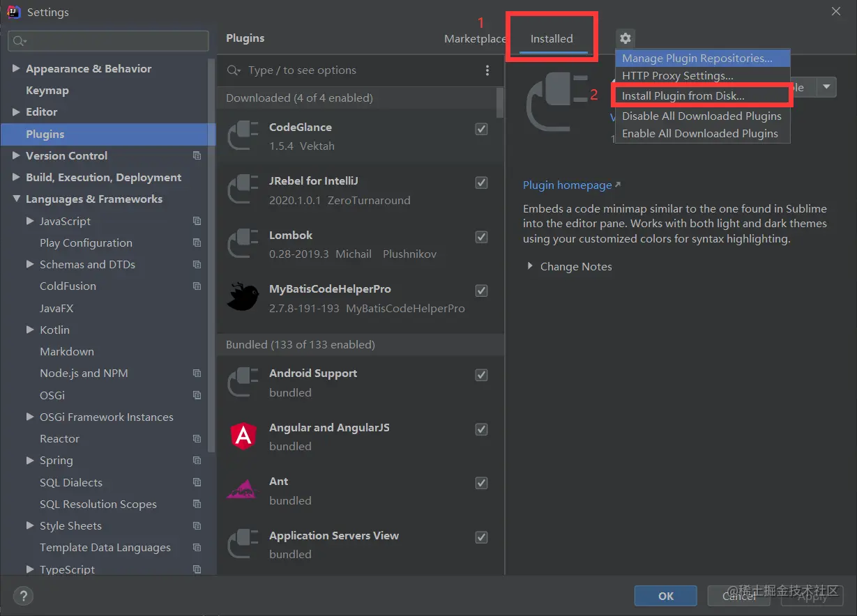
Task: Select SQL Resolution Scopes tree item
Action: tap(98, 504)
